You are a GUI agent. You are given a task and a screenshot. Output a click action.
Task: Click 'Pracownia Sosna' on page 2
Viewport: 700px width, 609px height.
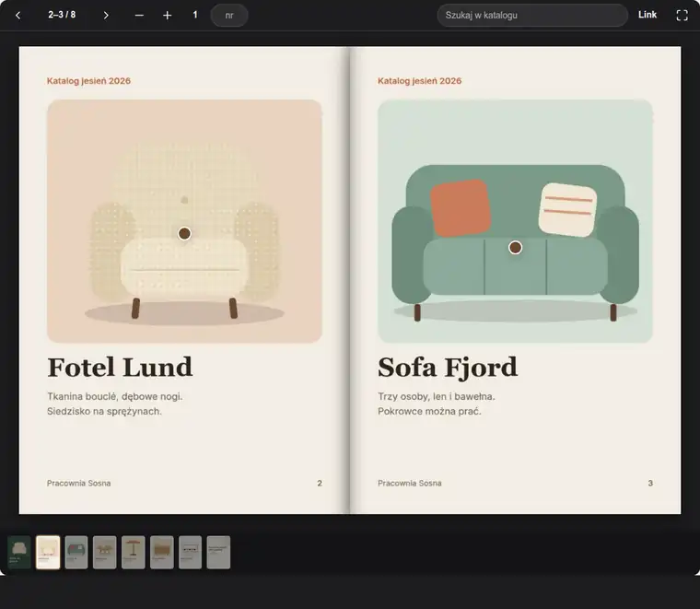pos(78,483)
